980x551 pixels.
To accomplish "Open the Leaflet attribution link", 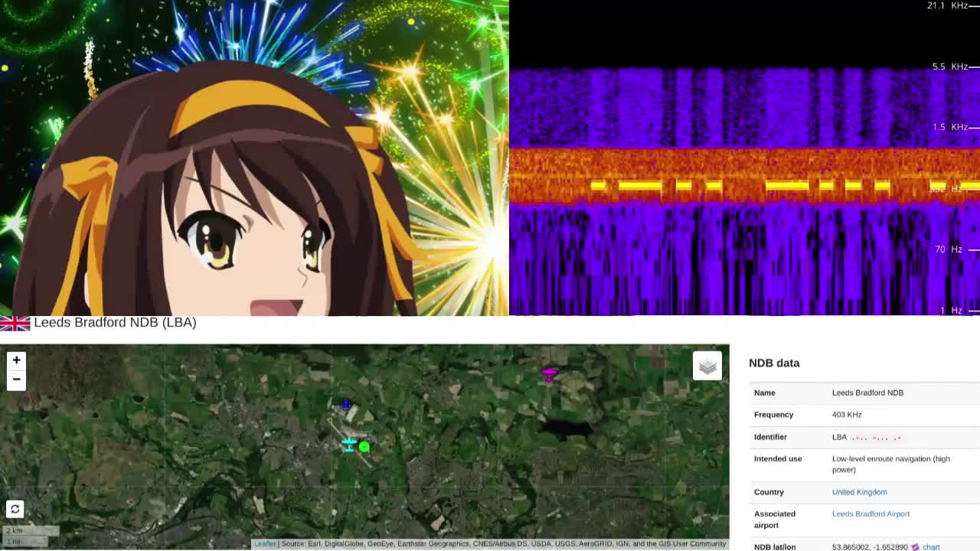I will pyautogui.click(x=265, y=544).
